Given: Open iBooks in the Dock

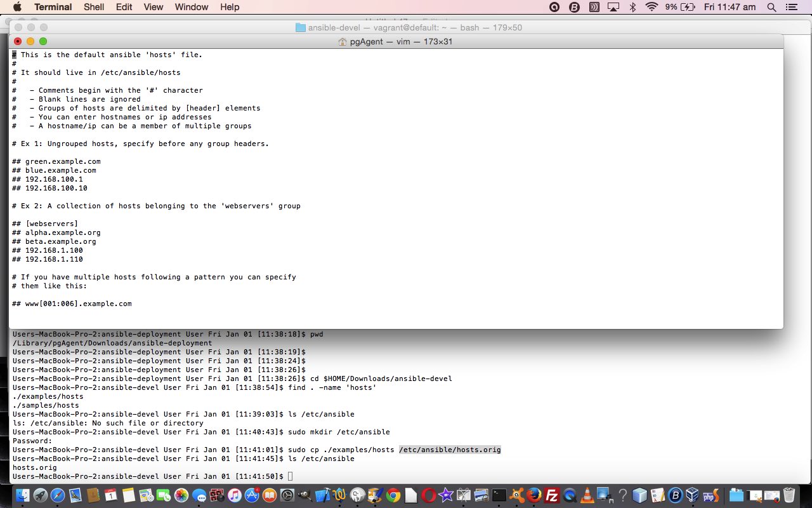Looking at the screenshot, I should (x=270, y=495).
